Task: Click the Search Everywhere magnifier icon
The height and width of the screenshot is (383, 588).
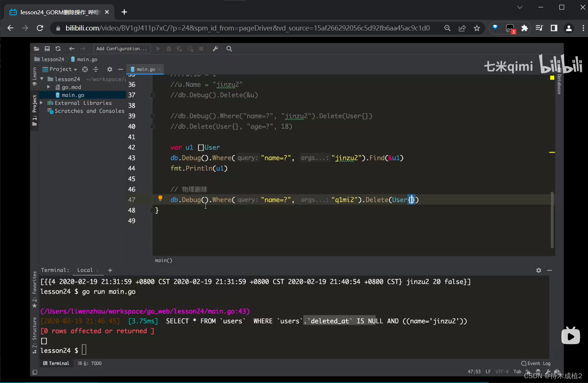Action: 229,49
